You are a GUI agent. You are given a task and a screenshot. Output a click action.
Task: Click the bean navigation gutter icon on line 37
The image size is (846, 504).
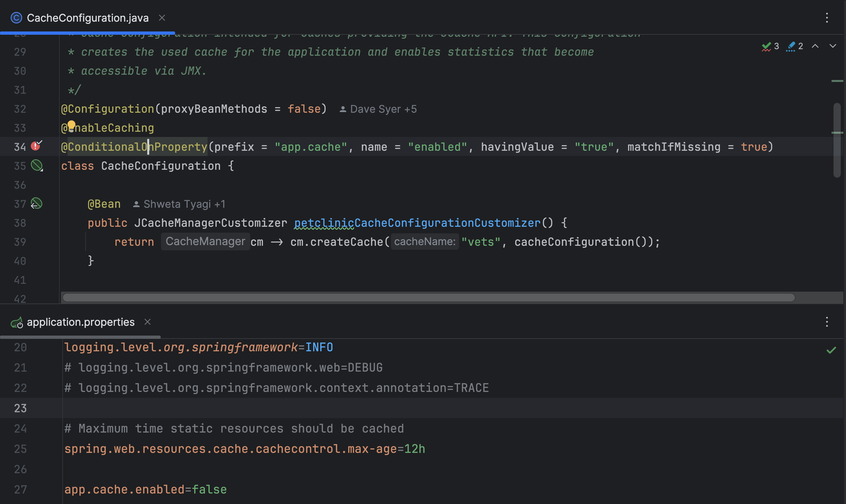pos(36,204)
